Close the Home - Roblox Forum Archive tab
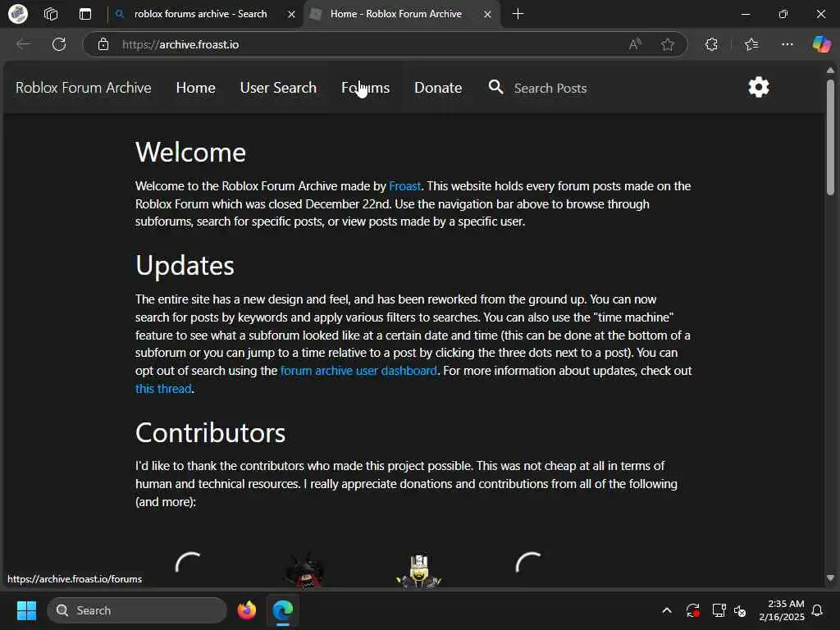Screen dimensions: 840x630 (487, 15)
